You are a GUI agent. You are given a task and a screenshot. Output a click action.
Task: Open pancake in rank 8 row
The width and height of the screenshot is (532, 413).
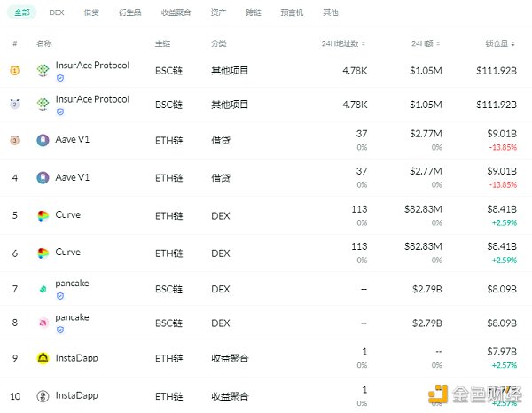click(x=73, y=317)
